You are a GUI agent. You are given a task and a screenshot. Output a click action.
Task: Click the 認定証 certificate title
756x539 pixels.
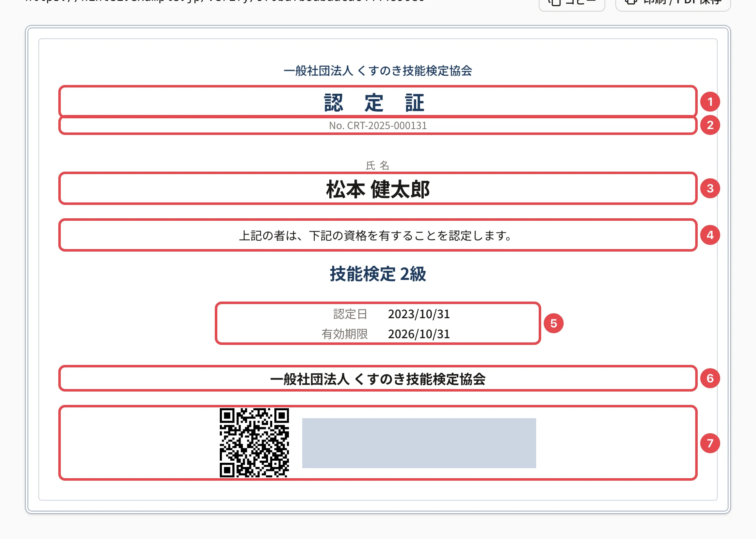(x=374, y=102)
